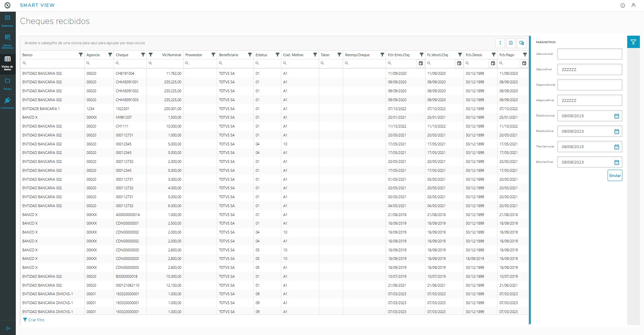Open filter for the Banco column

click(81, 55)
